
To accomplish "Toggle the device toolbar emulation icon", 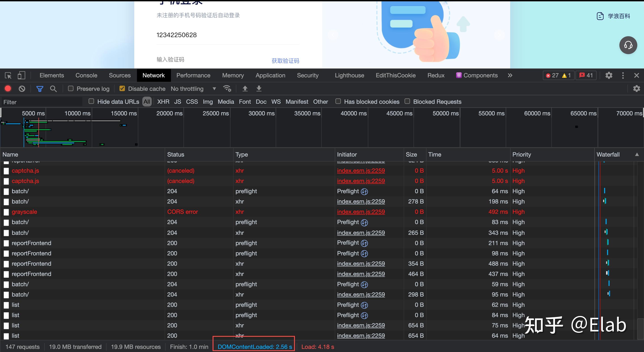I will (x=21, y=75).
